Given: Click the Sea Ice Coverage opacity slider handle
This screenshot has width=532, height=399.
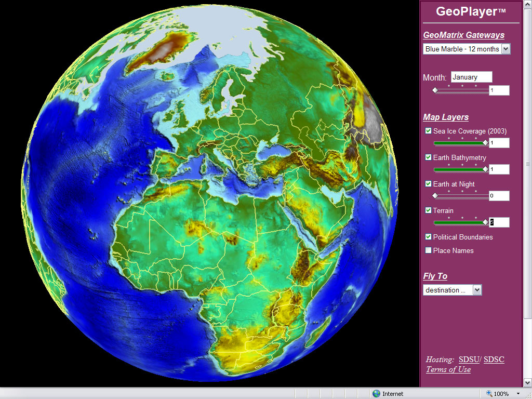Looking at the screenshot, I should (x=486, y=143).
